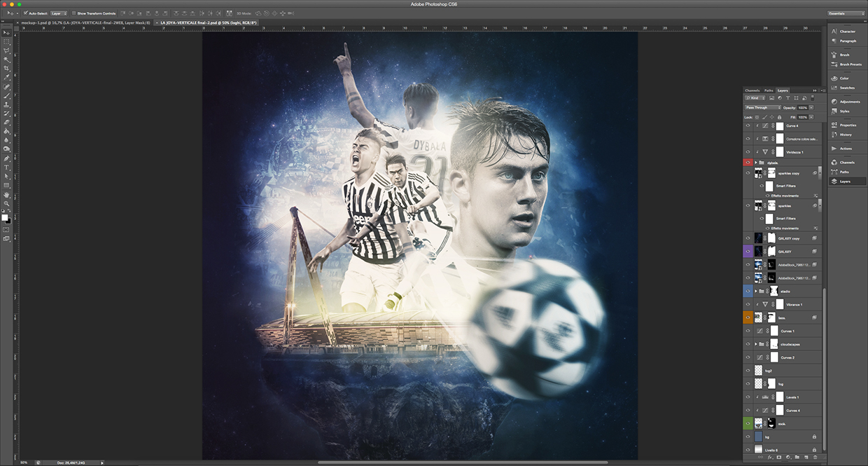Click the delete layer trash icon
This screenshot has height=466, width=868.
(x=815, y=457)
